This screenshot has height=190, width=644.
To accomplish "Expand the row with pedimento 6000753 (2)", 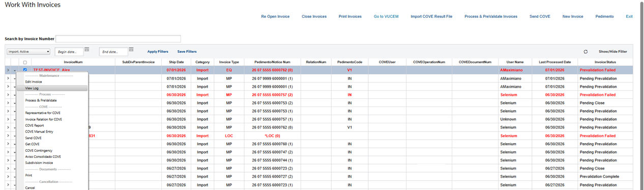I will 8,103.
